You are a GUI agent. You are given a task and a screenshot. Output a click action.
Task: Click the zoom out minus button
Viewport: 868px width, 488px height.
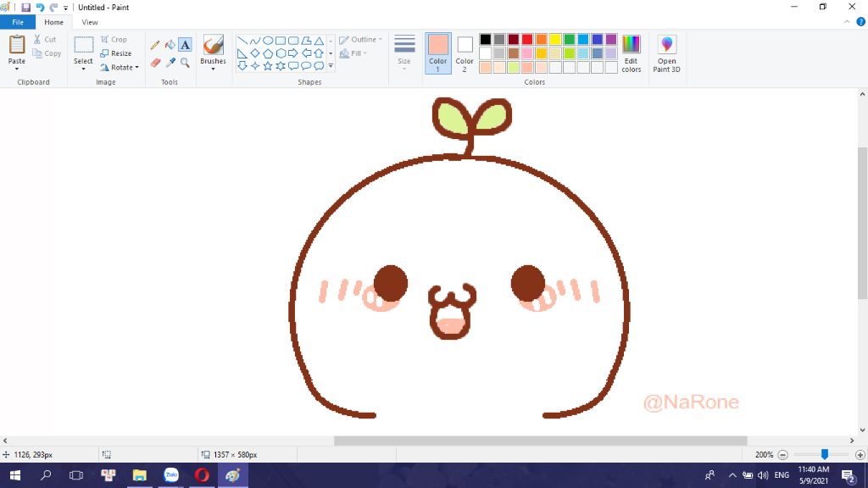[x=782, y=455]
